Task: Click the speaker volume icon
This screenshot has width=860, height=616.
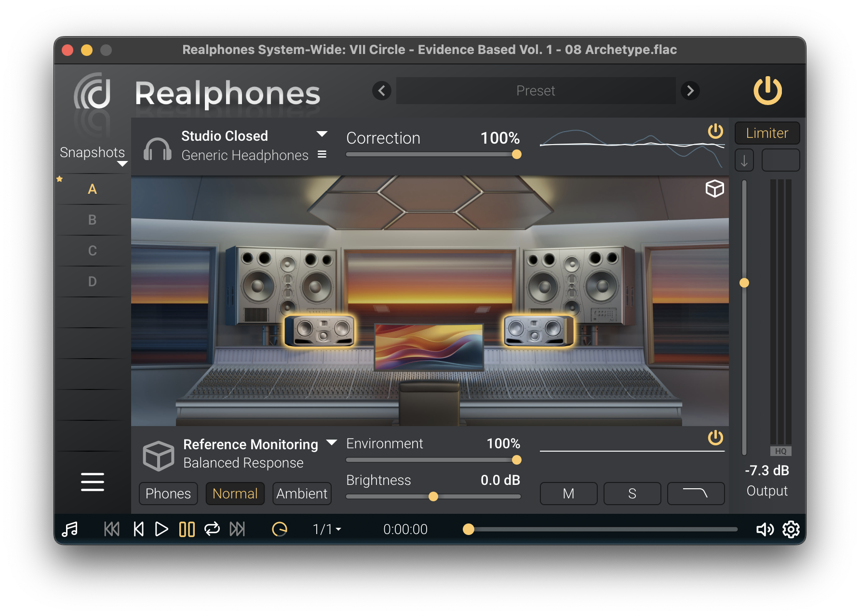Action: 765,529
